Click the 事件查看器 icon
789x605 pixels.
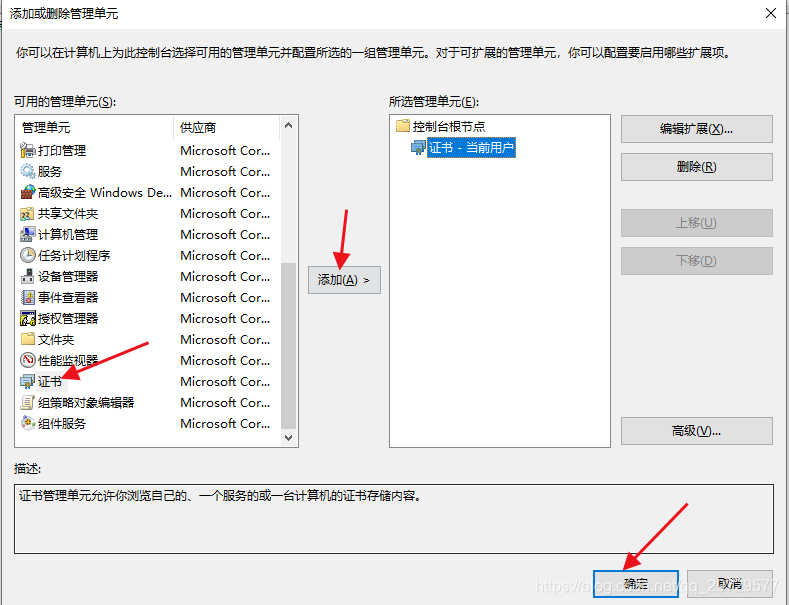tap(27, 297)
